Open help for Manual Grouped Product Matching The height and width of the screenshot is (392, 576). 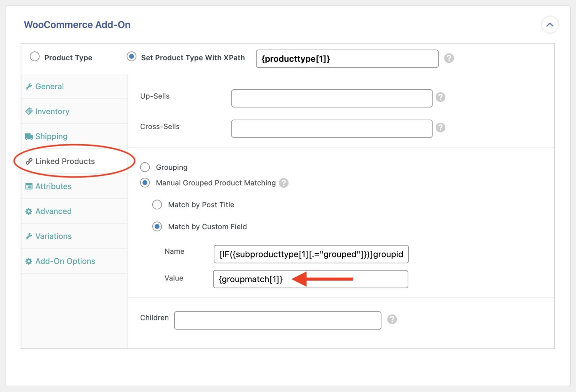(x=284, y=183)
